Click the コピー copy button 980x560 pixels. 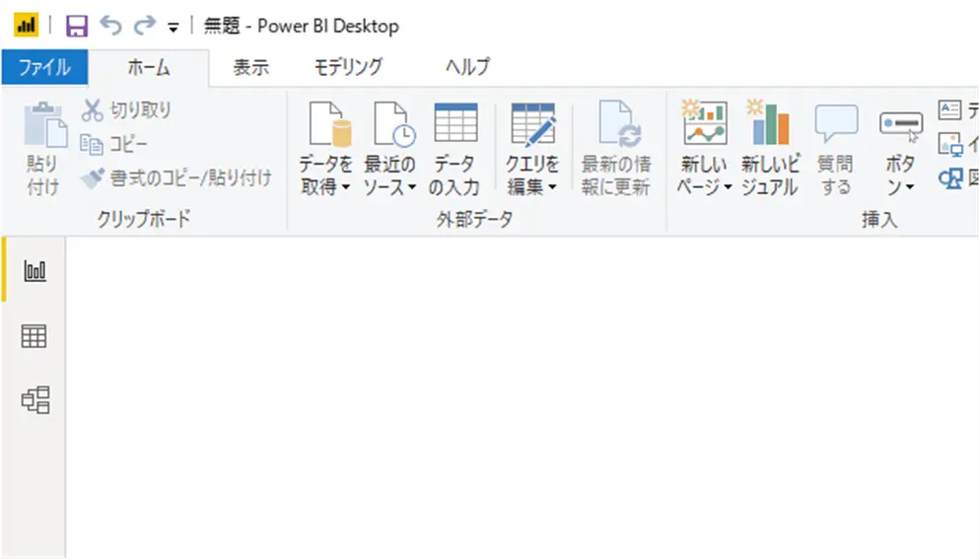click(113, 144)
